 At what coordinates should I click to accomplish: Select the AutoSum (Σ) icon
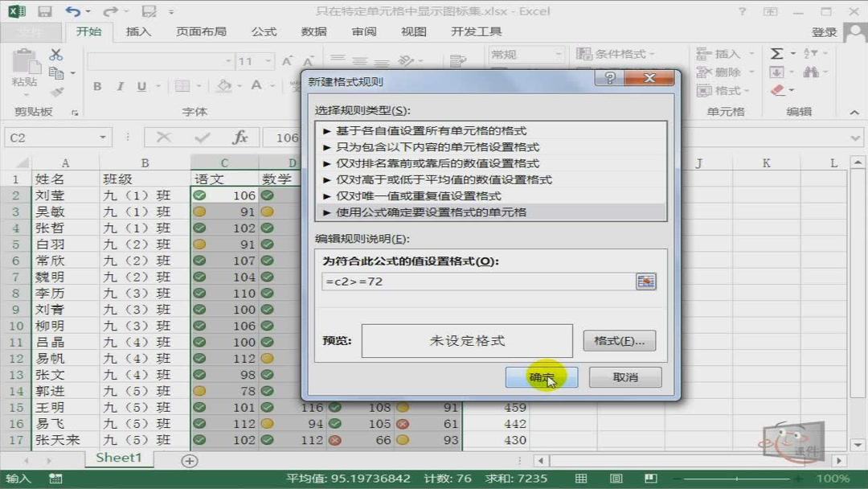[777, 53]
